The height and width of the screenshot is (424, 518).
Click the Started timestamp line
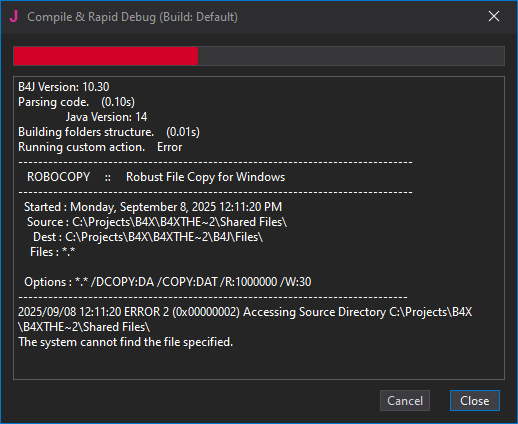(153, 207)
